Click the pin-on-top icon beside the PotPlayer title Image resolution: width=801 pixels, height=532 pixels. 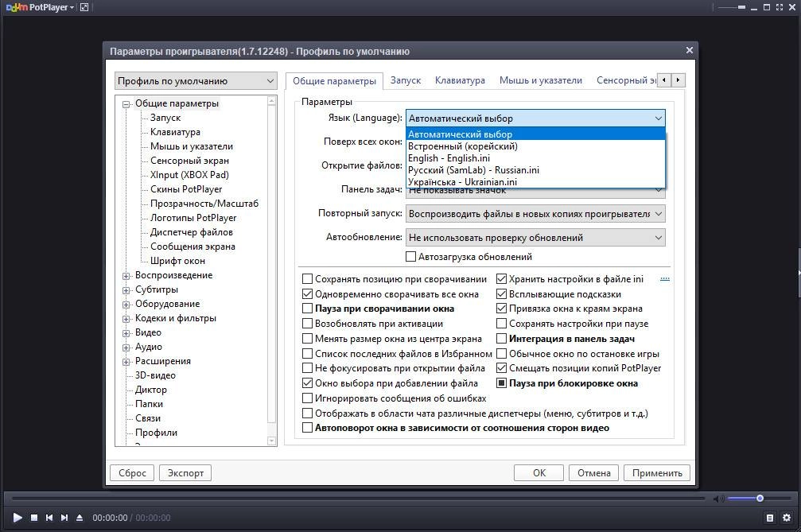(x=84, y=7)
